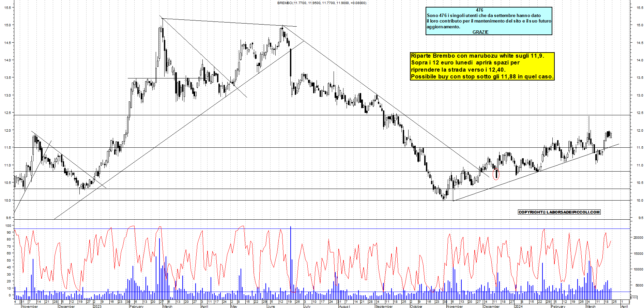Image resolution: width=644 pixels, height=308 pixels.
Task: Click the GRAZIE line in the cyan box
Action: [x=480, y=32]
